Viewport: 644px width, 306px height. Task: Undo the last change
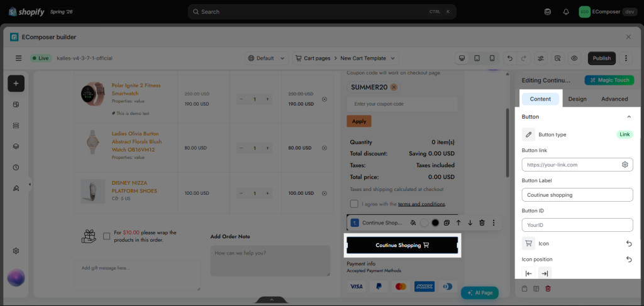pos(510,58)
